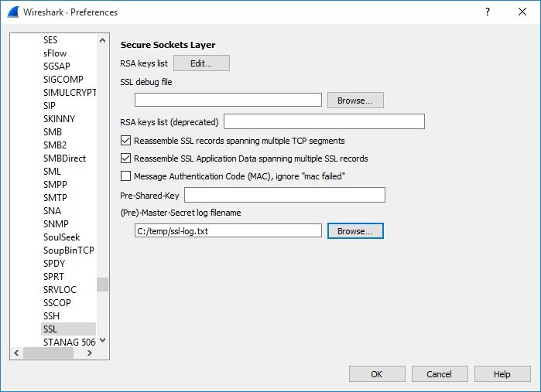
Task: Focus the SSL debug file field
Action: (228, 100)
